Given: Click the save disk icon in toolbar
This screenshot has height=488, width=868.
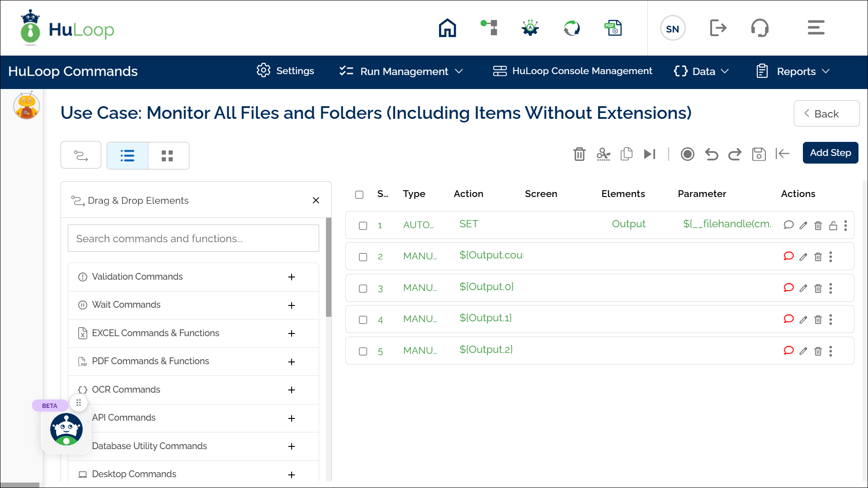Looking at the screenshot, I should pyautogui.click(x=759, y=154).
